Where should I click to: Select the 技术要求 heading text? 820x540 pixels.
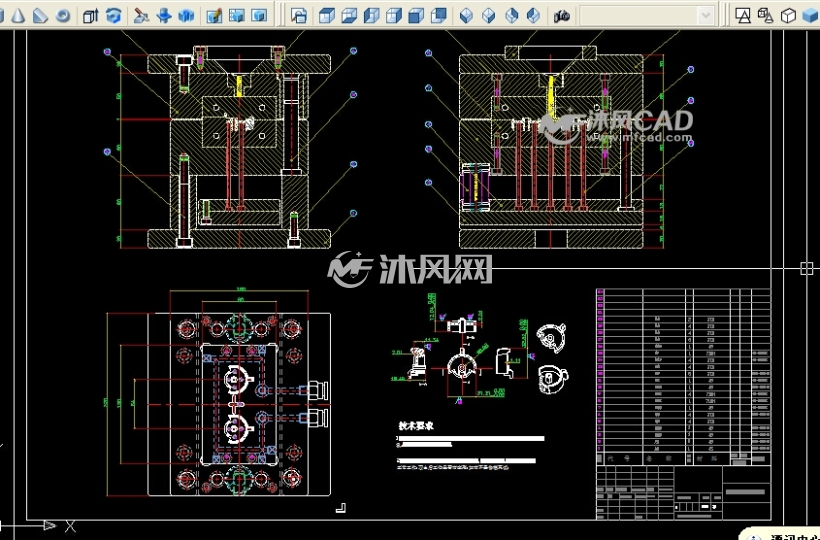coord(416,426)
